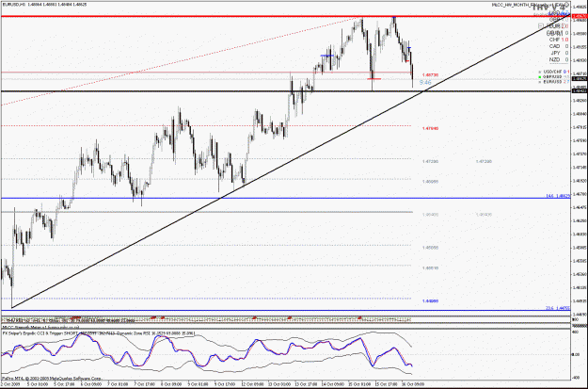Select the EUR/USD pair row
Screen dimensions: 588x389
pyautogui.click(x=554, y=82)
